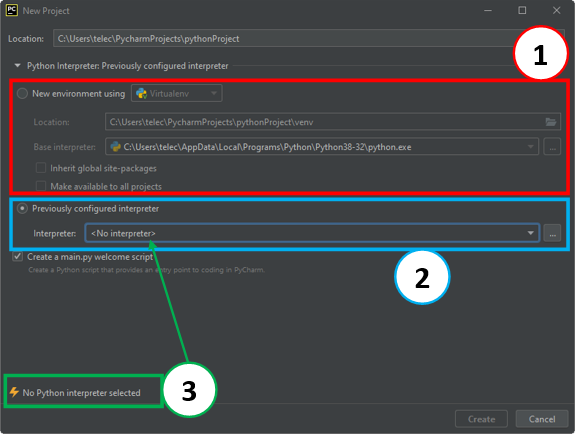The height and width of the screenshot is (434, 575).
Task: Click the No Python interpreter selected message
Action: (x=81, y=393)
